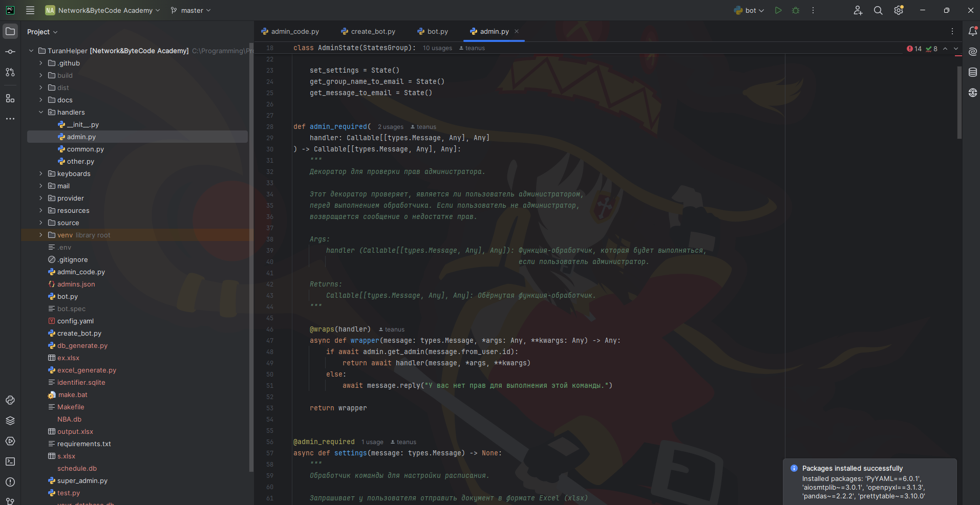Open the Project tool window
The width and height of the screenshot is (980, 505).
[10, 31]
